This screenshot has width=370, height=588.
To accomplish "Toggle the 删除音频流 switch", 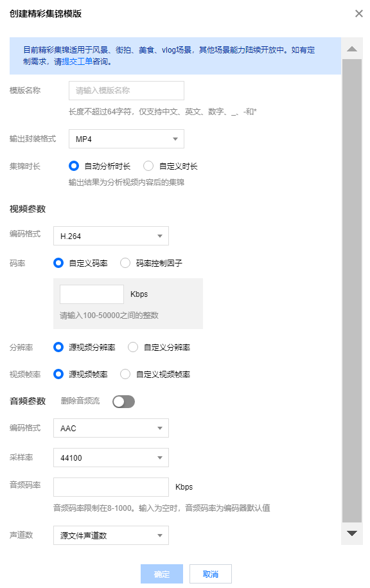I will tap(124, 402).
